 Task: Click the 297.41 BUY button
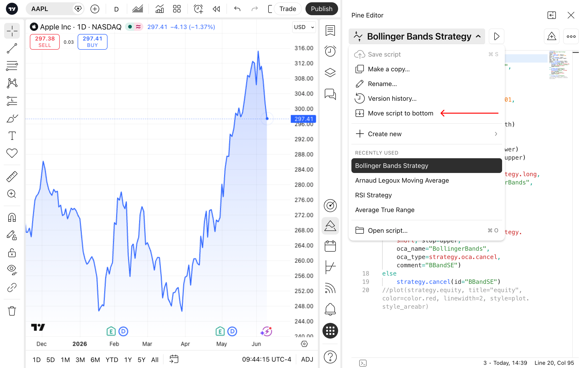(92, 42)
